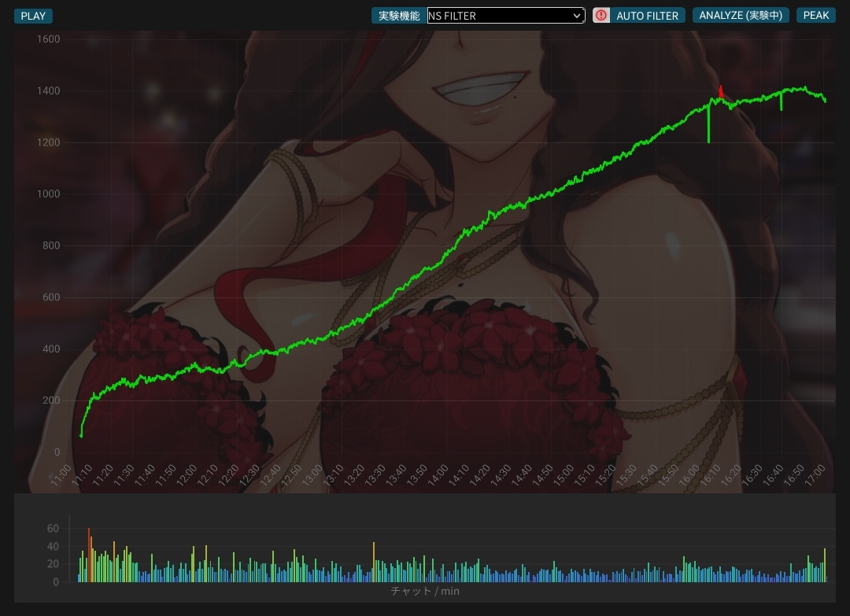
Task: Click the 11:00 time axis label
Action: [x=61, y=475]
